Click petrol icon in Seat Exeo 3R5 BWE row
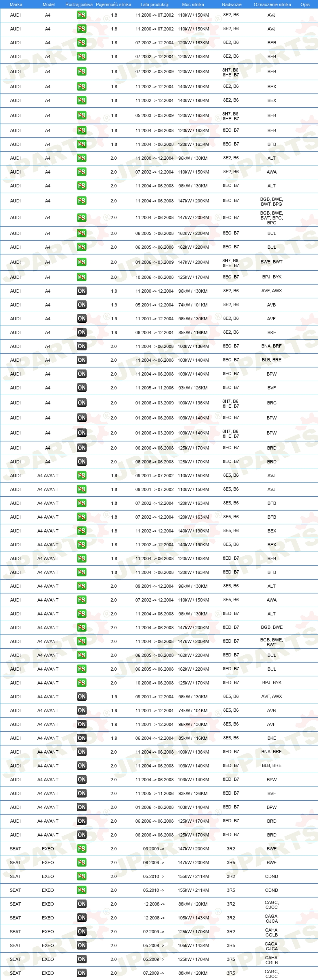 pos(82,863)
